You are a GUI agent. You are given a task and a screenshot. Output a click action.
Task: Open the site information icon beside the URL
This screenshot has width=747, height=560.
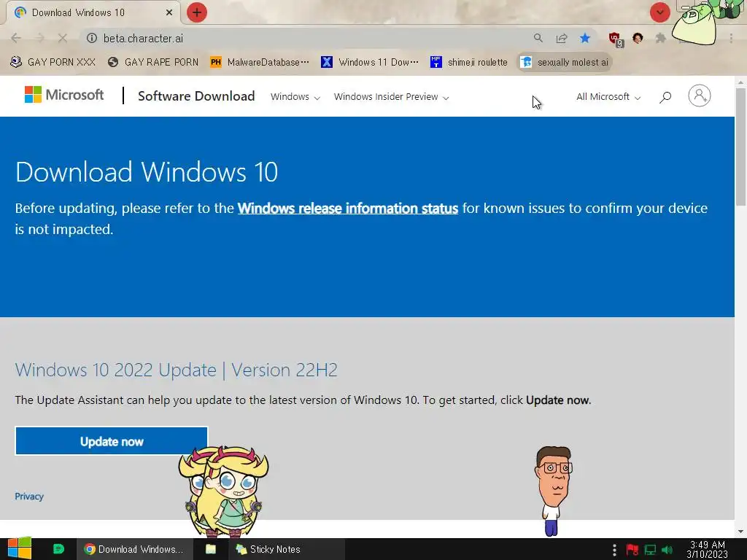tap(92, 38)
